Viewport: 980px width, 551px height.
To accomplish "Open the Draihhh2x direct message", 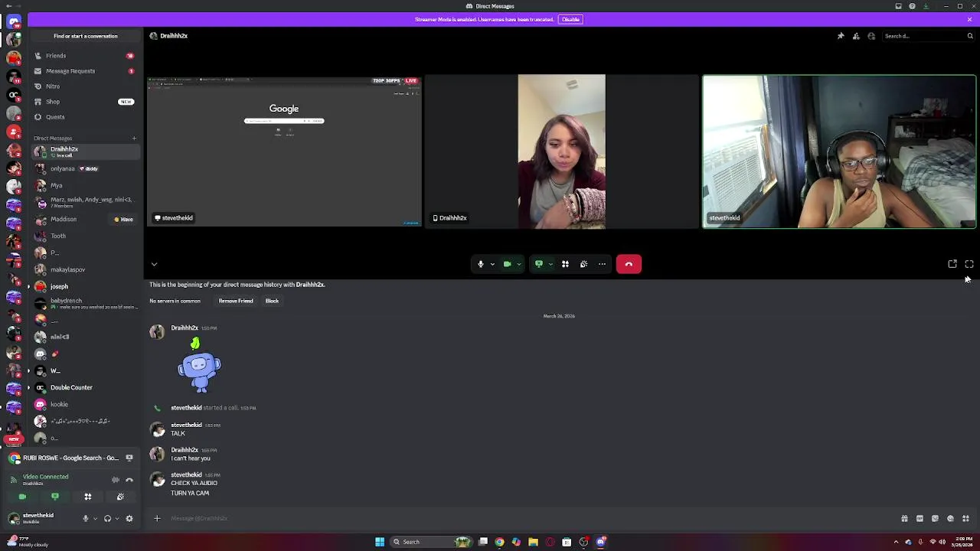I will click(85, 152).
